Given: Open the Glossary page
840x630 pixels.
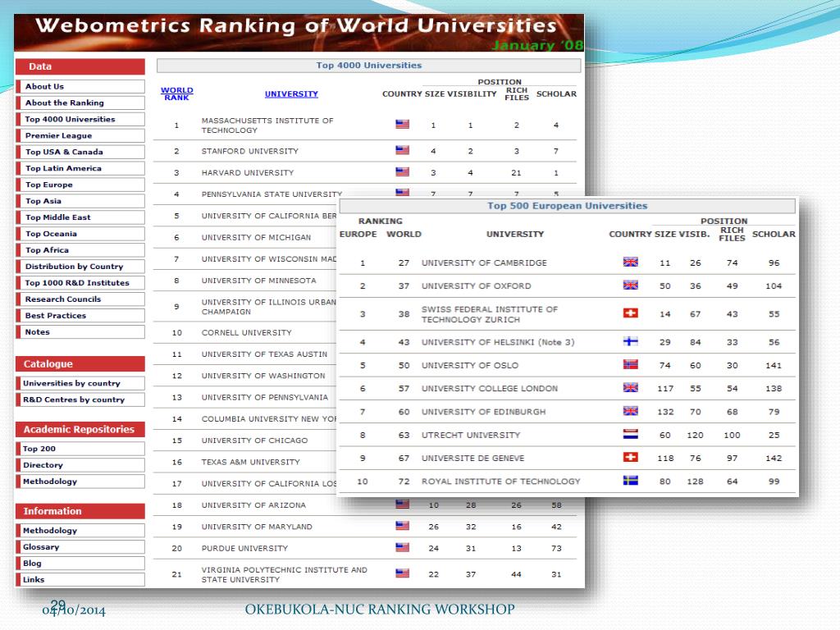Looking at the screenshot, I should click(80, 547).
